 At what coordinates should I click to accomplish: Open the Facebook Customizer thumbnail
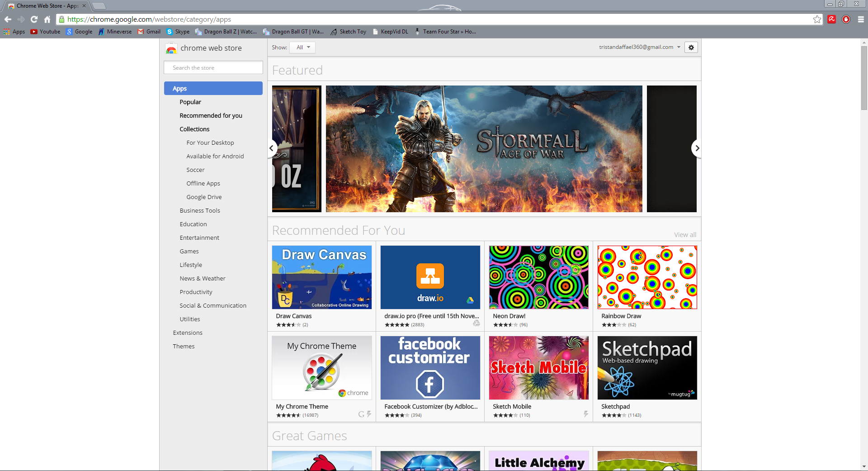[430, 368]
